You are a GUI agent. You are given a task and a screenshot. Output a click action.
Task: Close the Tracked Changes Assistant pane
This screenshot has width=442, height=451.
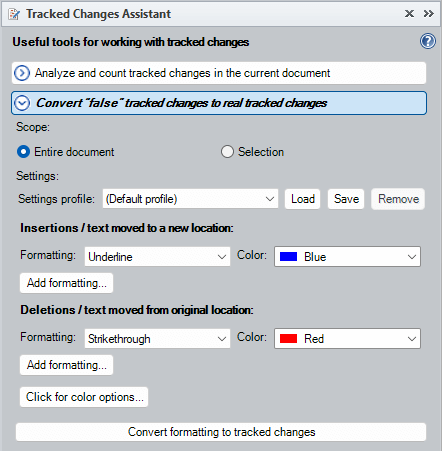409,14
